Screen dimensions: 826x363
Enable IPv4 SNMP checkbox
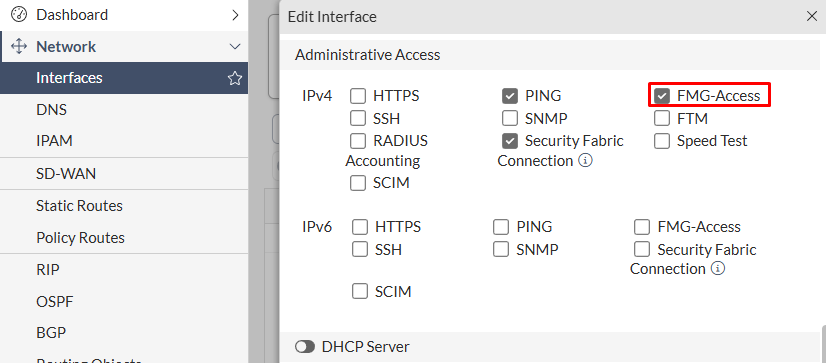510,119
